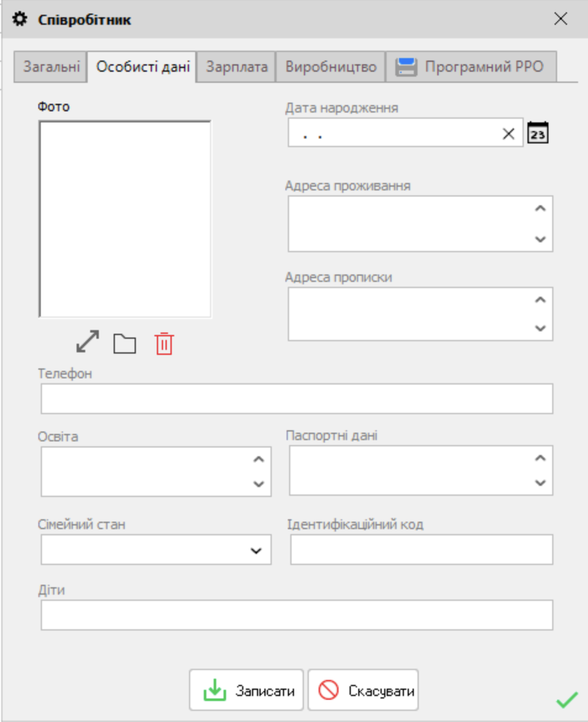The height and width of the screenshot is (722, 588).
Task: Click the Ідентифікаційний код field
Action: (x=421, y=550)
